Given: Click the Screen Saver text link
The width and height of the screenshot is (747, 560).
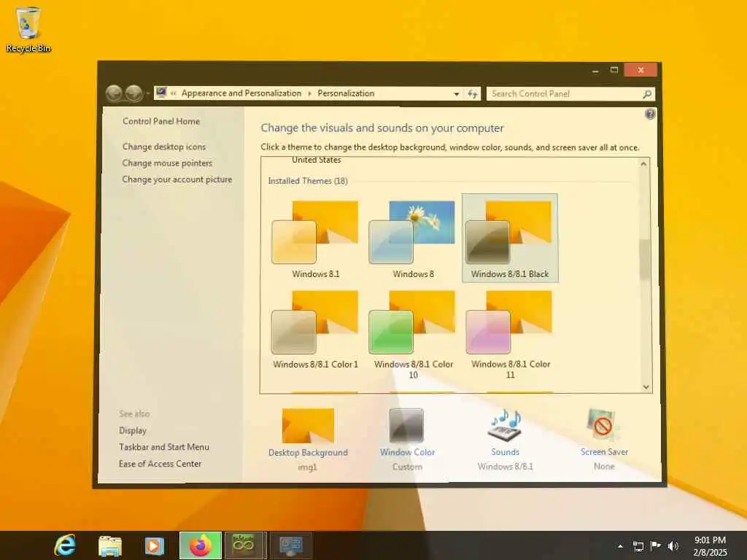Looking at the screenshot, I should pos(604,452).
